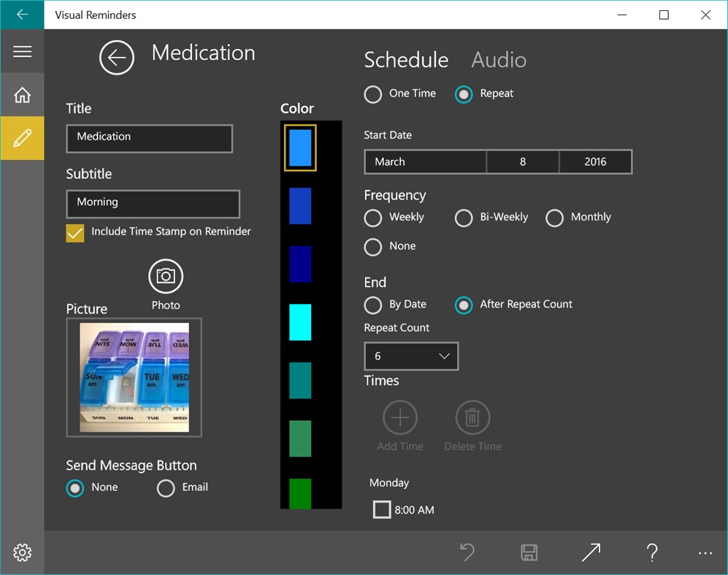The image size is (728, 575).
Task: Navigate back with the circular back arrow
Action: coord(117,58)
